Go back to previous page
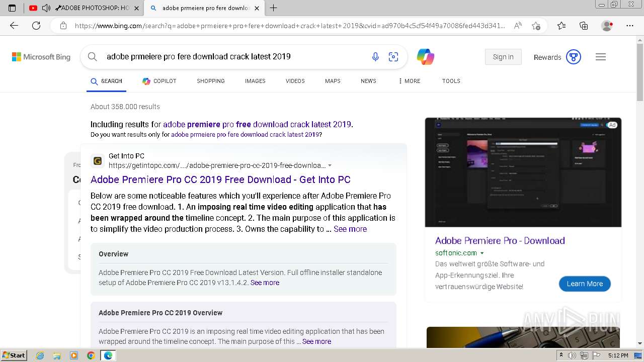 (x=14, y=26)
